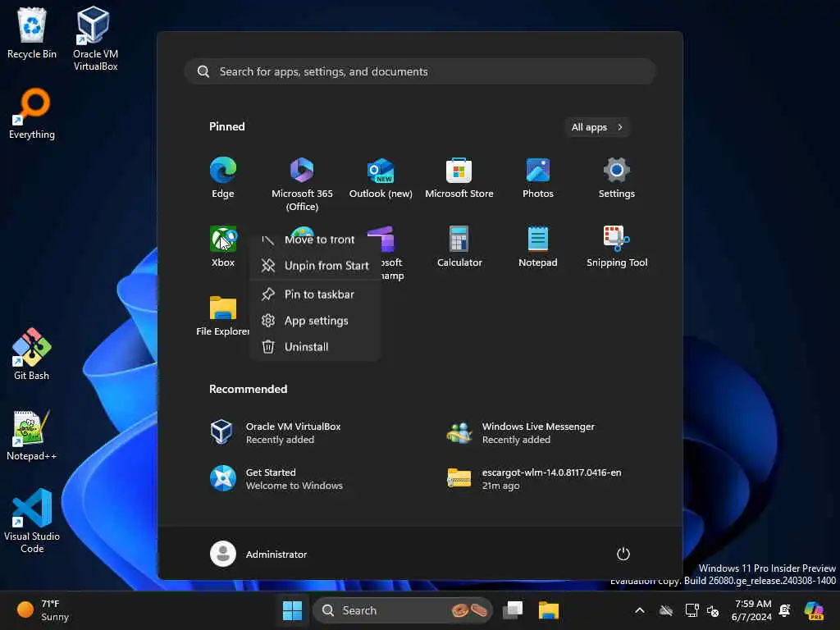
Task: Choose Pin to taskbar
Action: pos(315,294)
